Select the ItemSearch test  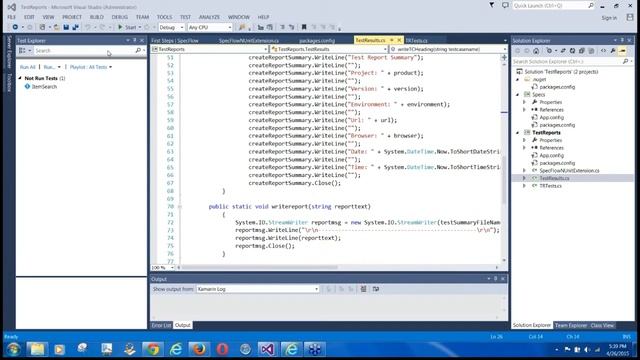point(44,87)
